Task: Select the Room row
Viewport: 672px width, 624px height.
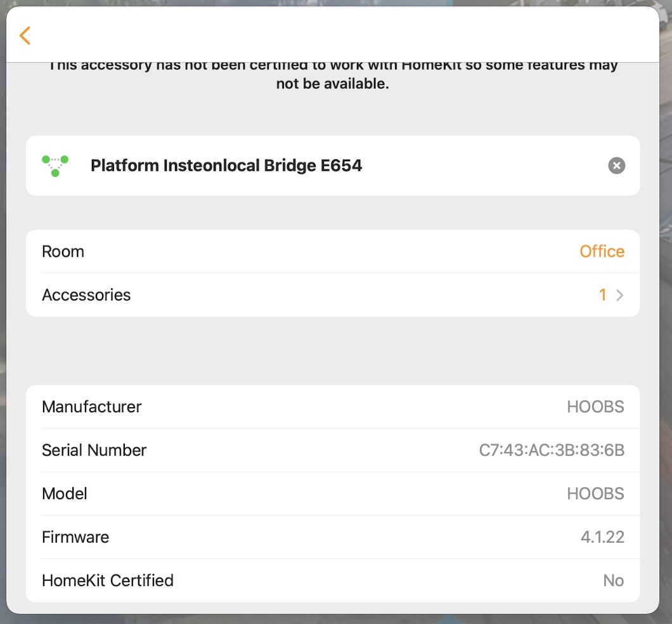Action: click(x=333, y=251)
